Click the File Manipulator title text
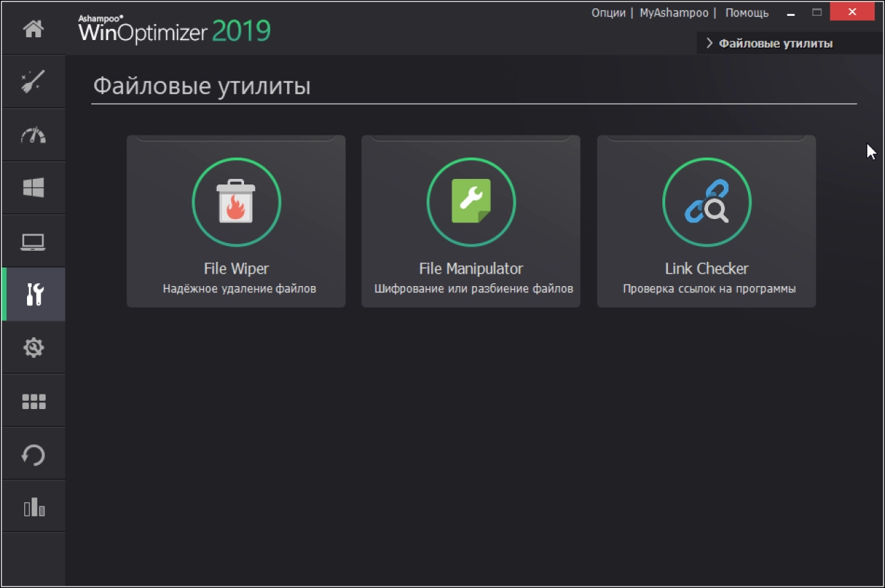This screenshot has height=588, width=885. click(x=472, y=269)
